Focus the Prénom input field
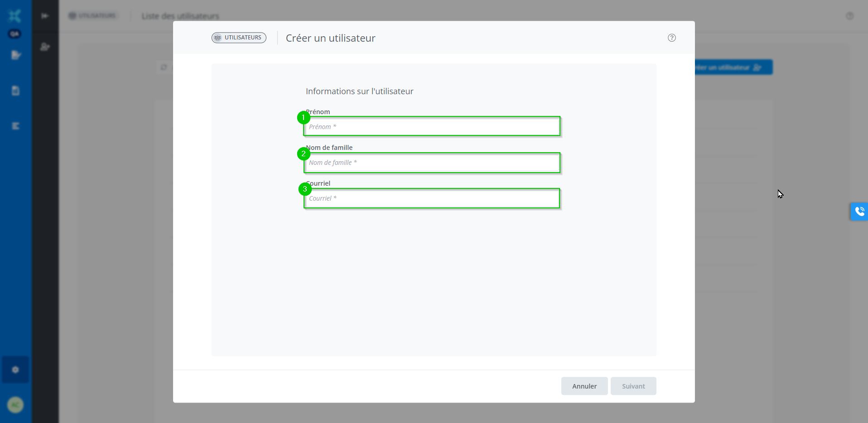 point(432,126)
